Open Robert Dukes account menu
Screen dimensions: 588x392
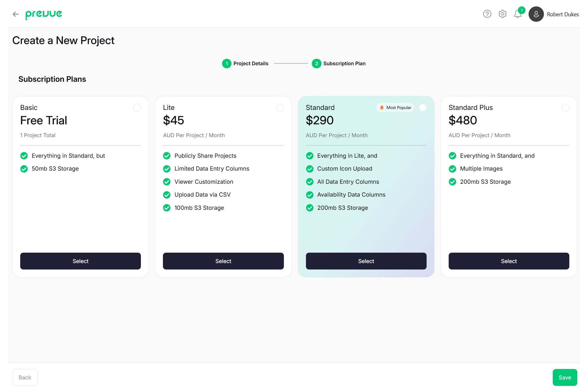[563, 14]
